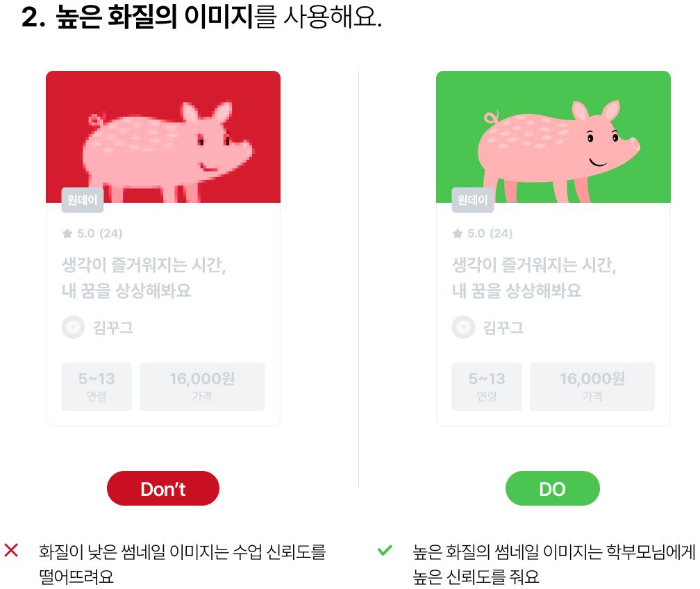Click the 5.0 (24) rating in the right card
This screenshot has width=700, height=589.
[x=490, y=233]
